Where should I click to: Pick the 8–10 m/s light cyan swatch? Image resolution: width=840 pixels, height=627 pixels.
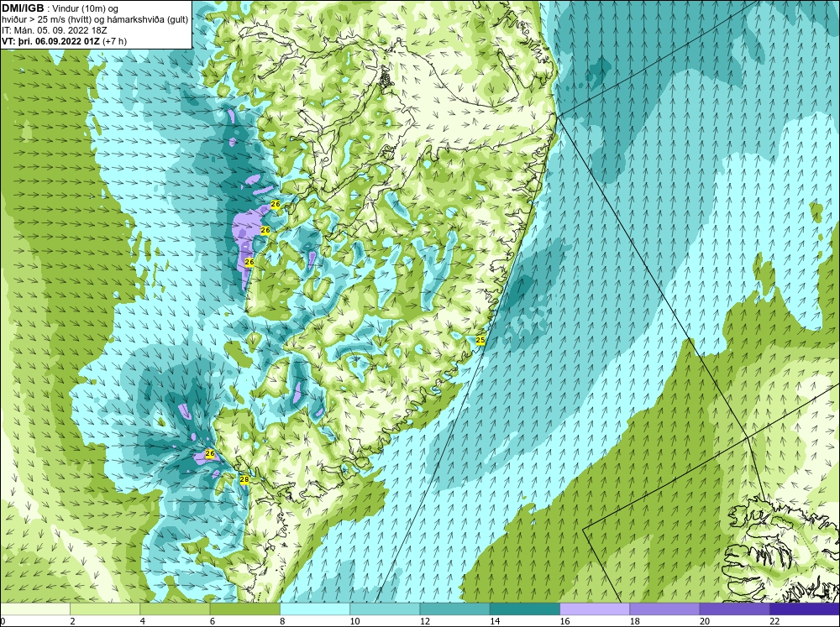315,609
